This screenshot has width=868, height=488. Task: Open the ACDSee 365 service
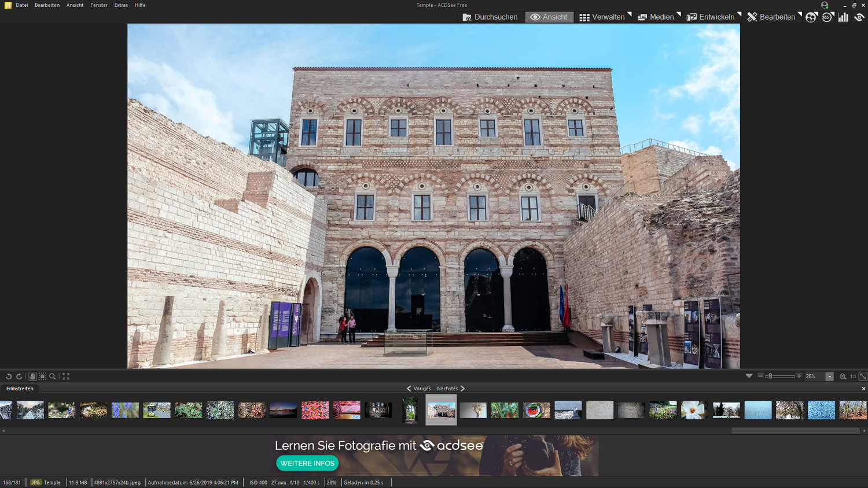click(x=827, y=17)
